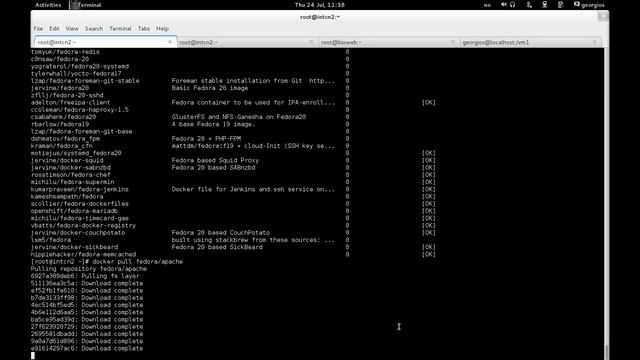This screenshot has height=360, width=640.
Task: Click the headphones icon in top bar
Action: pyautogui.click(x=513, y=4)
